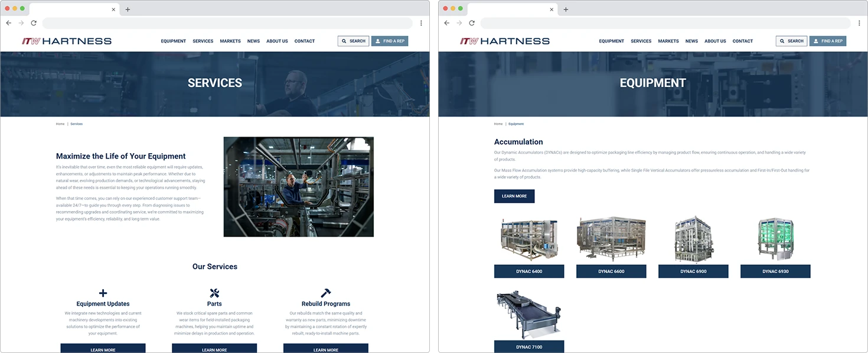Click the back arrow in the Services window
868x353 pixels.
[x=9, y=22]
